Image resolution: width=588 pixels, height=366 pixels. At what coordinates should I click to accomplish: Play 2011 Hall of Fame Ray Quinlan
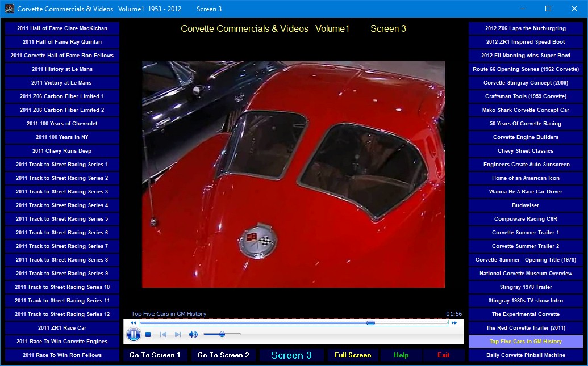point(62,42)
